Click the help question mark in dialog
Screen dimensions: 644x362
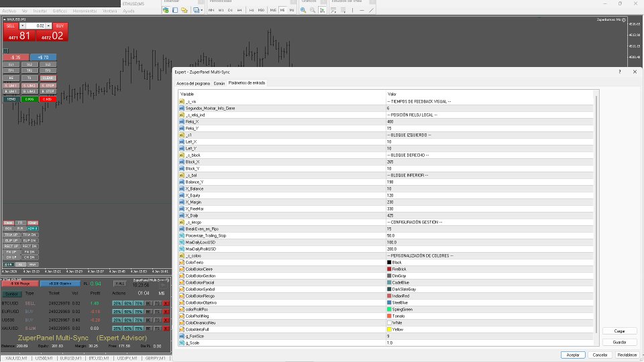pyautogui.click(x=620, y=72)
